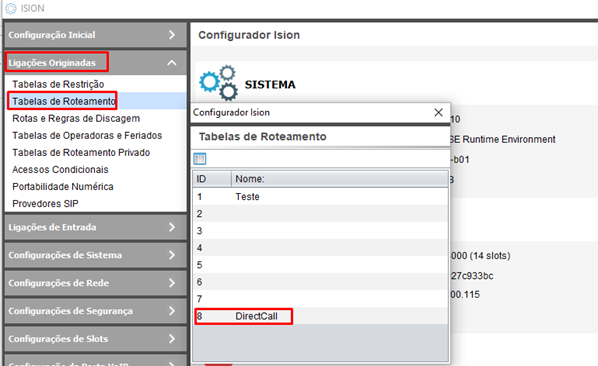Click the ID column header
The image size is (598, 366).
tap(212, 179)
